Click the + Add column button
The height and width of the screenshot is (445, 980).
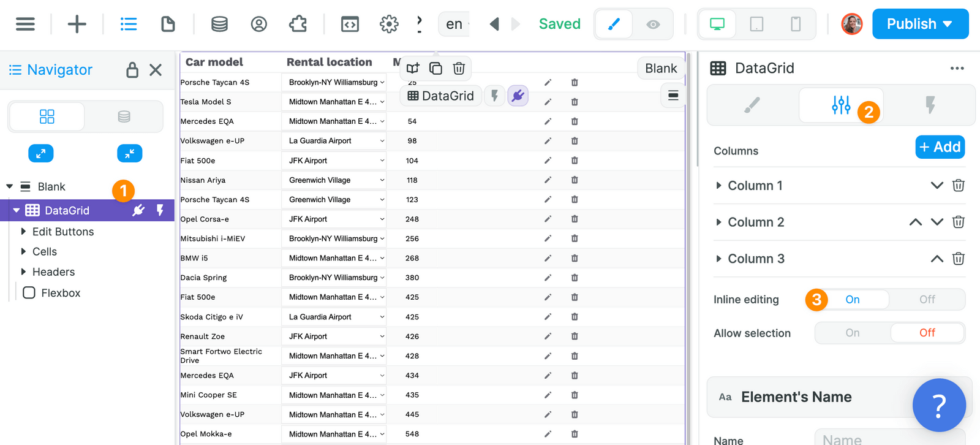(940, 147)
